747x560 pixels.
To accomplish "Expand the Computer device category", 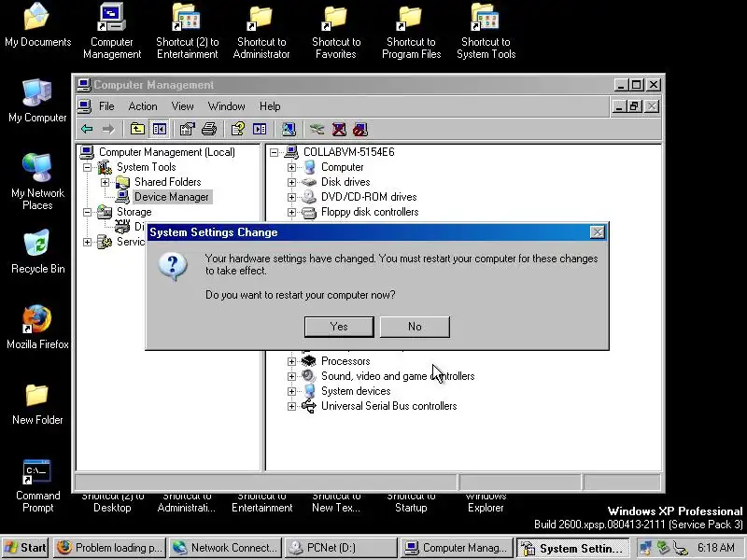I will pyautogui.click(x=291, y=168).
